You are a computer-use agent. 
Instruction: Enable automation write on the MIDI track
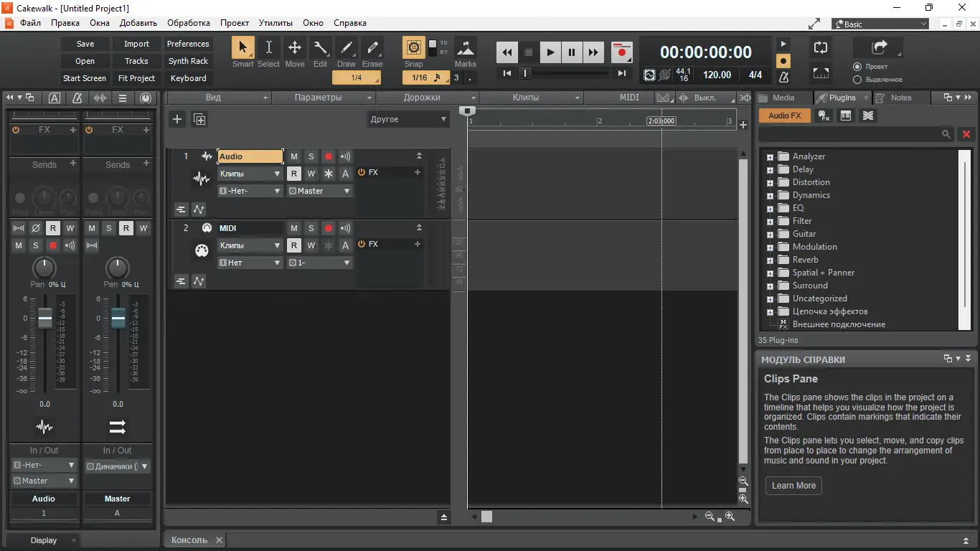click(x=311, y=245)
